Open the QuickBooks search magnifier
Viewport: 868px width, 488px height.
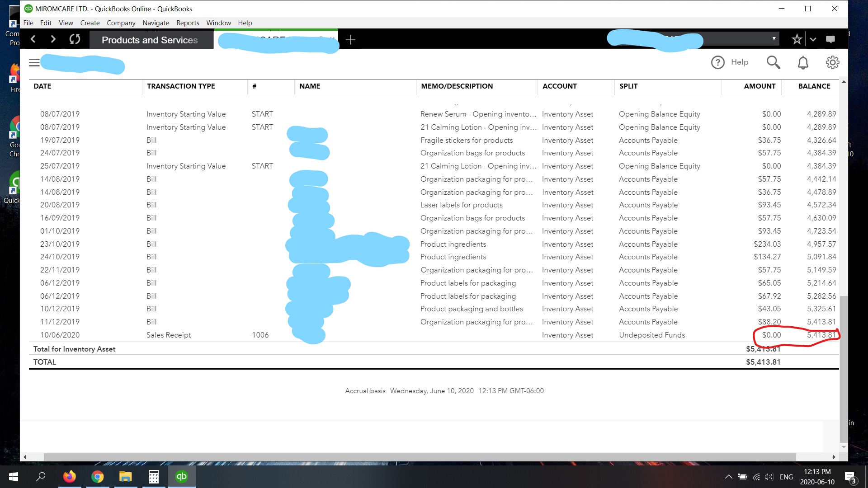pos(774,62)
